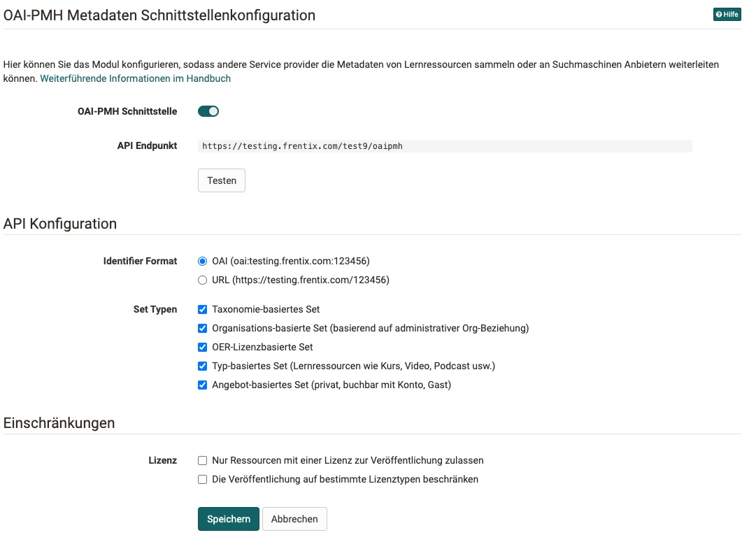Click the Abbrechen button

pos(294,519)
